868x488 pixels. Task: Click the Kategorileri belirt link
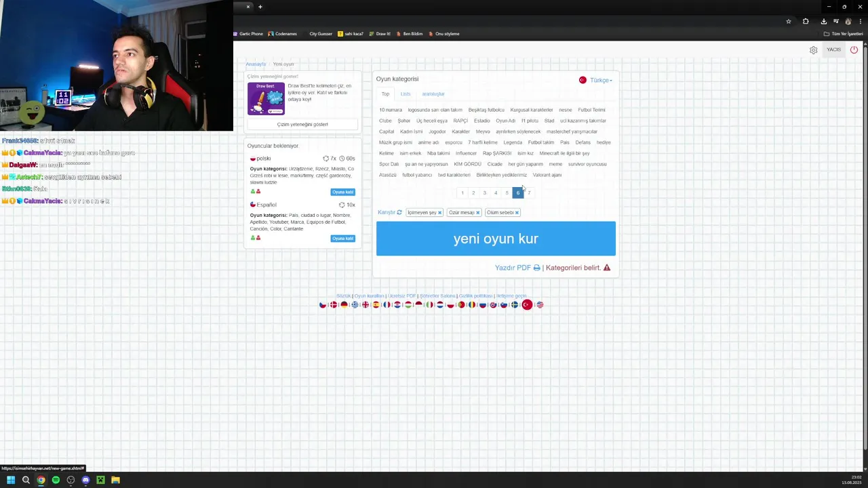tap(573, 268)
